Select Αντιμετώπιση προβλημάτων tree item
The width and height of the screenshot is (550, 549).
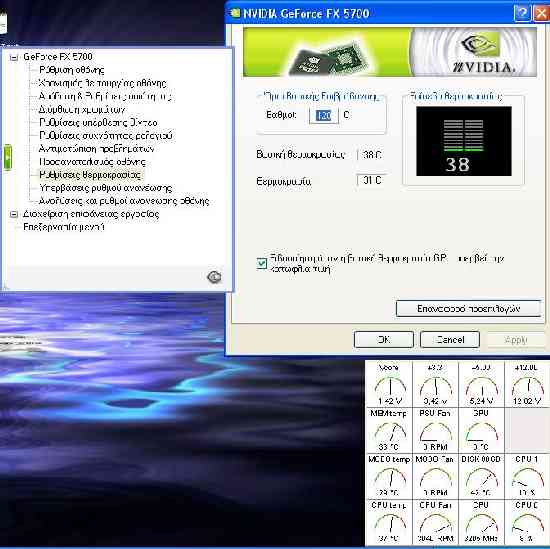pos(96,149)
